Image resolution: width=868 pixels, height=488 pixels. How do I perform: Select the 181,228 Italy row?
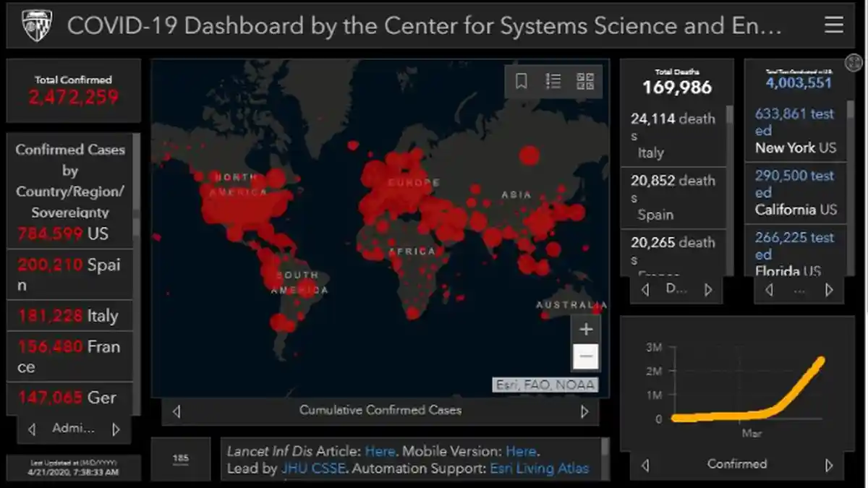click(x=69, y=316)
